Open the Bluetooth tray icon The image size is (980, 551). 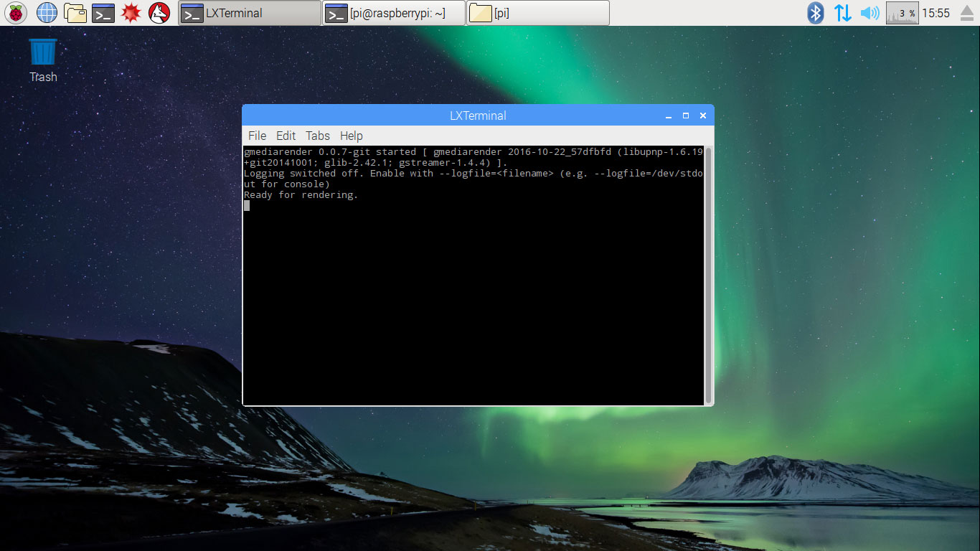click(815, 12)
